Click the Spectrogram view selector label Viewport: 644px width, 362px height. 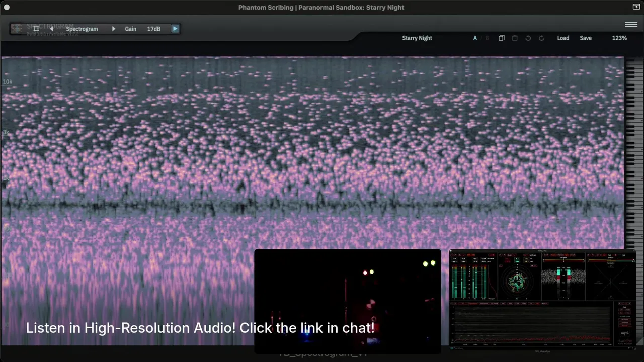(82, 29)
